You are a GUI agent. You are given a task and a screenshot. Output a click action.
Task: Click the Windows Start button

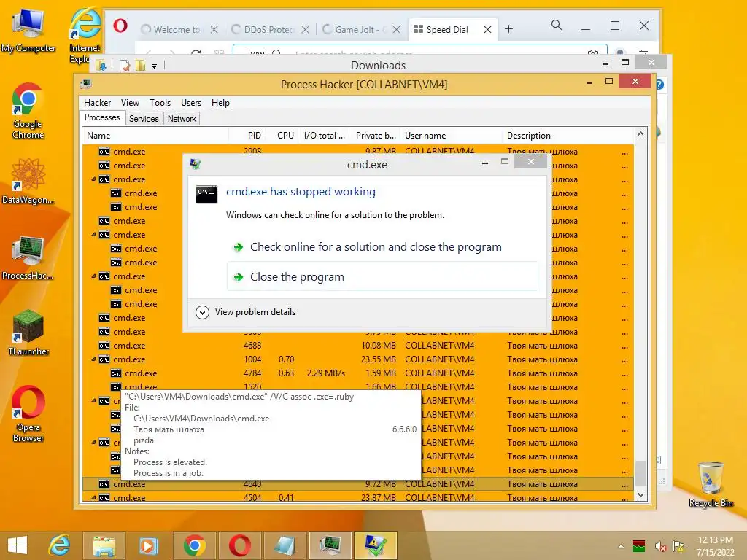tap(18, 545)
